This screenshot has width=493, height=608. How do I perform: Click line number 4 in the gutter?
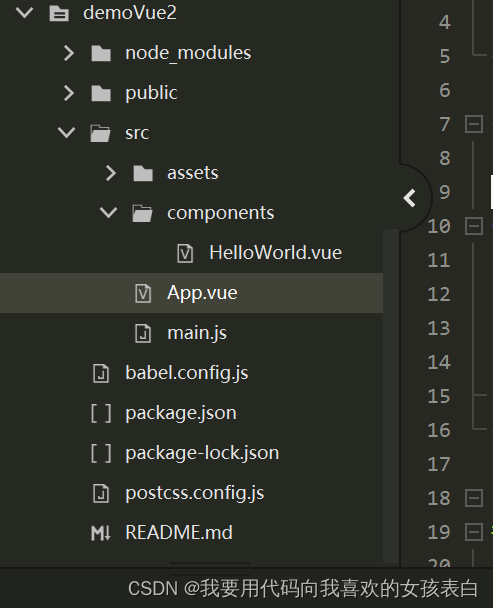[x=445, y=22]
